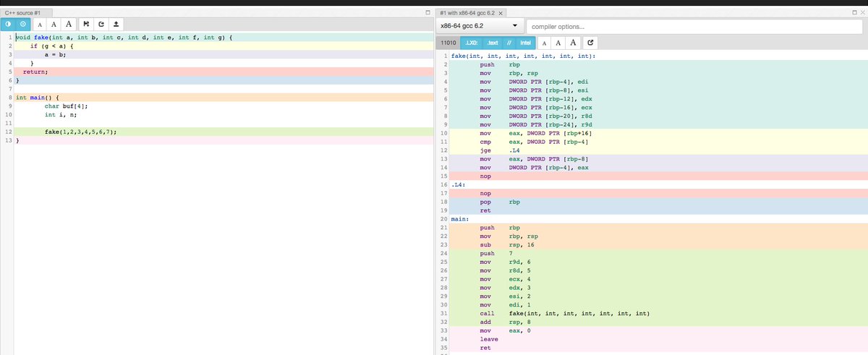Click source line 'int main() {'
Viewport: 868px width, 355px height.
(38, 98)
